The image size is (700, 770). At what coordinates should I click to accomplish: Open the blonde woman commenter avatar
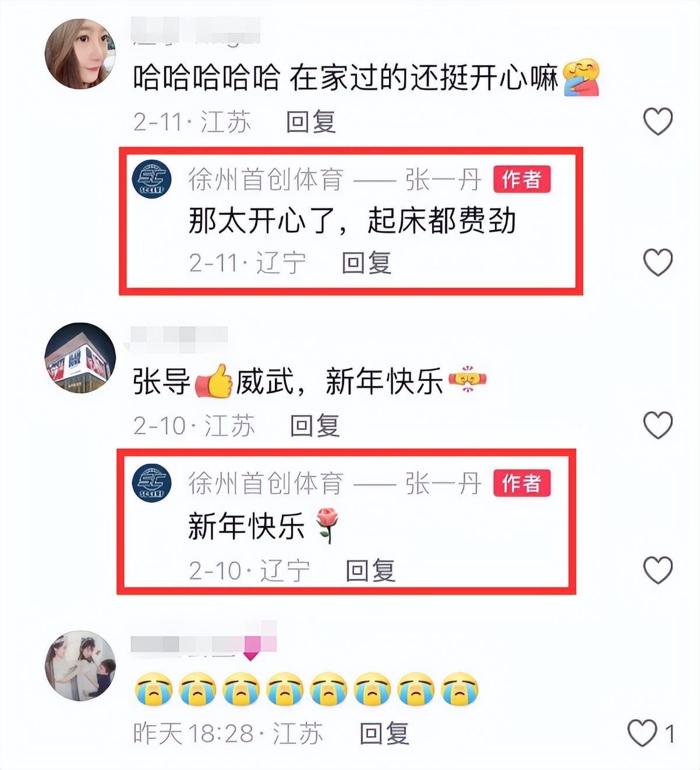80,54
